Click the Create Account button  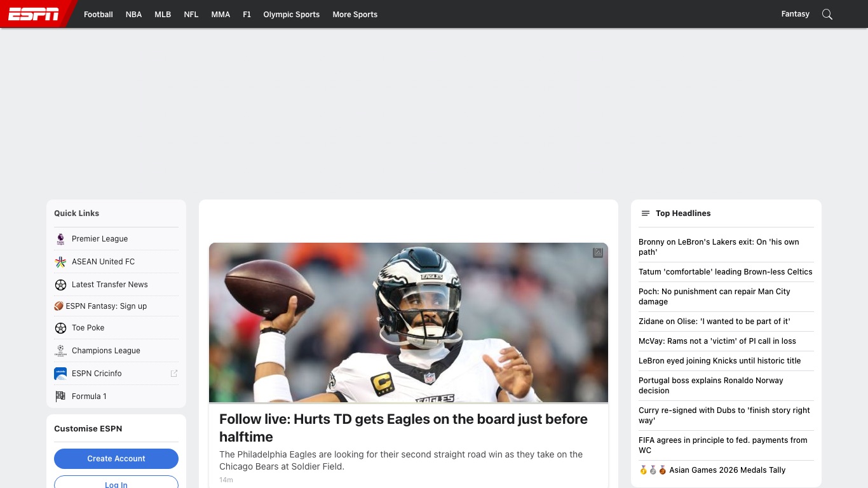coord(116,459)
